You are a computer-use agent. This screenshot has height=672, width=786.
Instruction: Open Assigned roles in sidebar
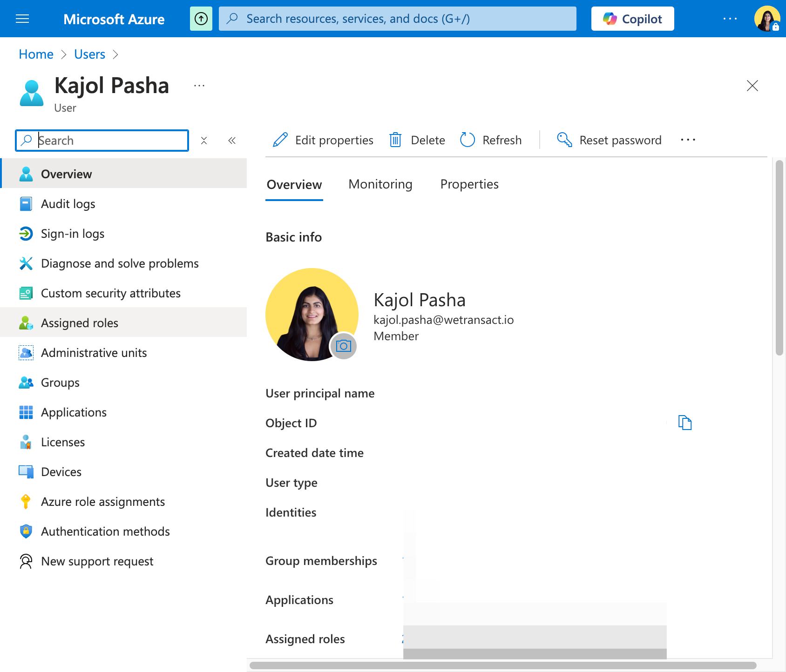(x=123, y=323)
